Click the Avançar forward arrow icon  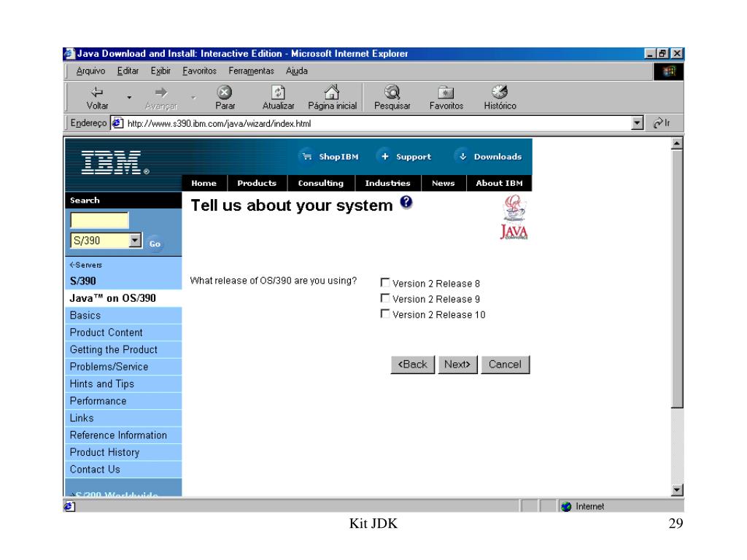(x=161, y=92)
